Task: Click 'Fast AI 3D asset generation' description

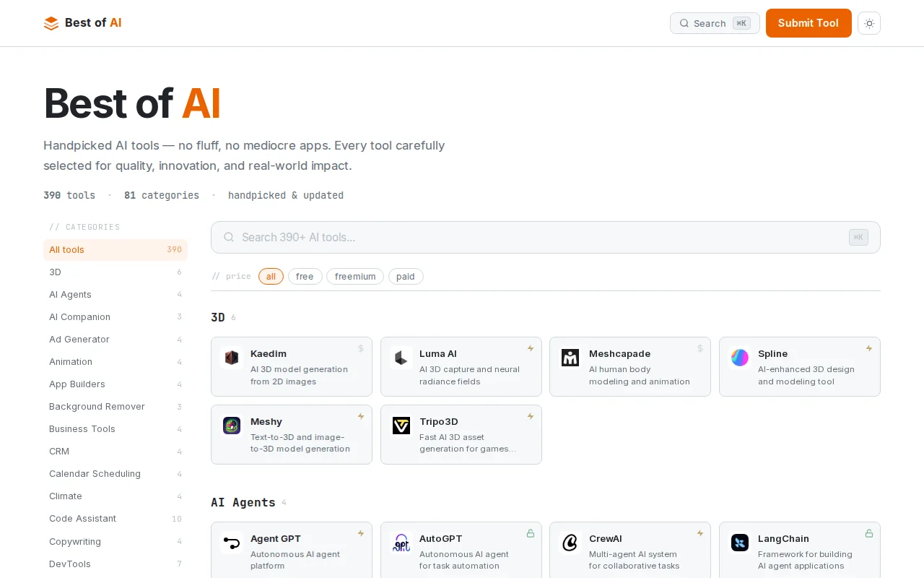Action: (468, 443)
